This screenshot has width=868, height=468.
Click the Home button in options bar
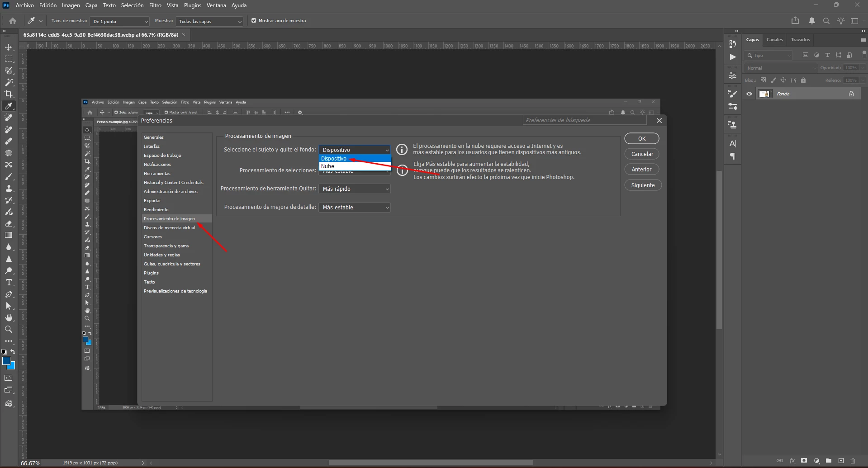pyautogui.click(x=13, y=21)
